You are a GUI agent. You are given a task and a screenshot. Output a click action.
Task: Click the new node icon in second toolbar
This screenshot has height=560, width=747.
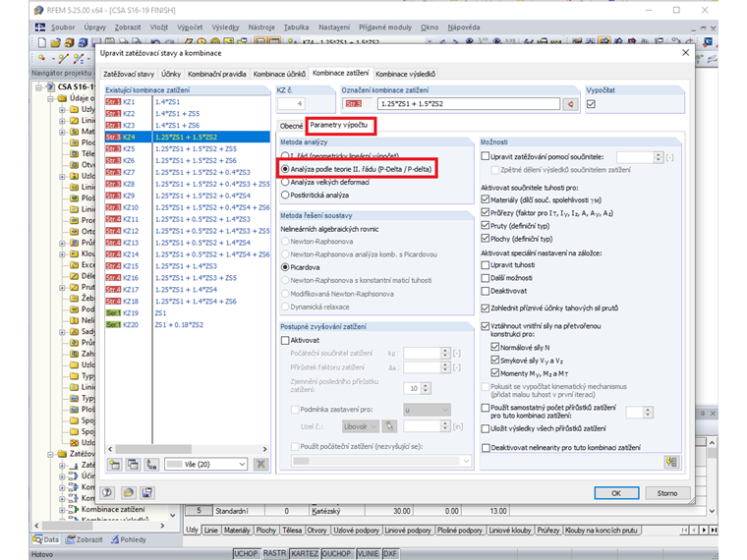coord(42,58)
